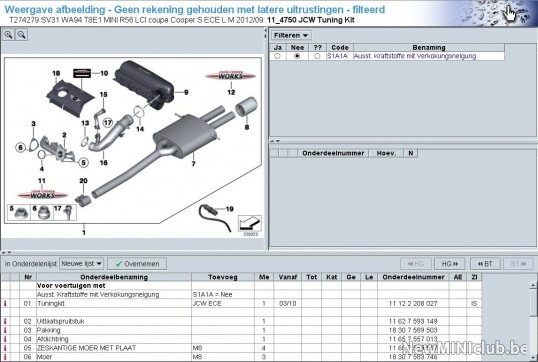Open info icon for Pakking row 03

pos(5,330)
